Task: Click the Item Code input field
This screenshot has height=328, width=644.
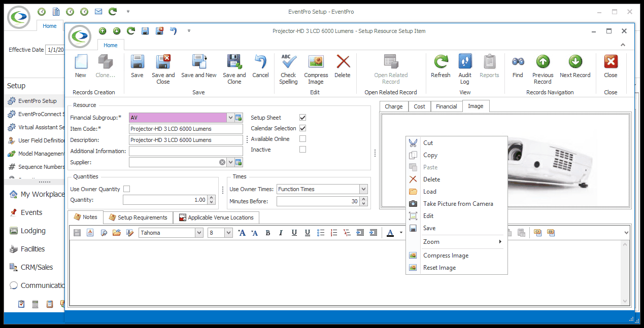Action: 186,129
